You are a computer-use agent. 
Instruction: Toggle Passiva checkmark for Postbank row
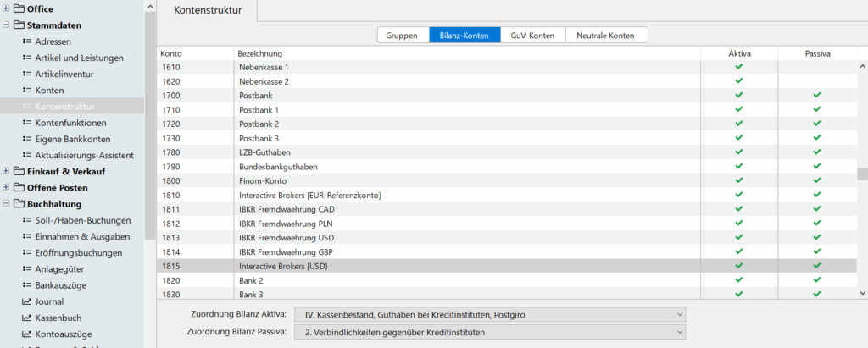[816, 96]
